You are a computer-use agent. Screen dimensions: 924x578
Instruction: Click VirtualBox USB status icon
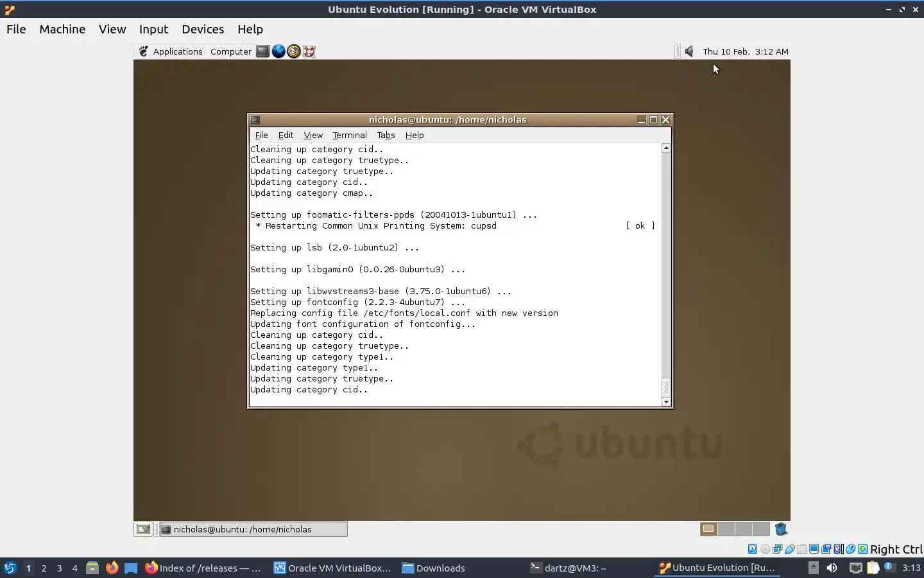[790, 549]
